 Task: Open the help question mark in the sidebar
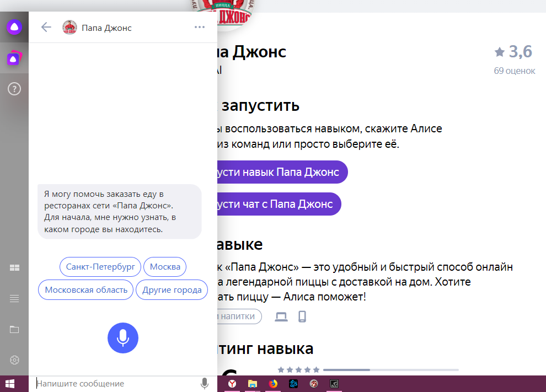pos(14,89)
